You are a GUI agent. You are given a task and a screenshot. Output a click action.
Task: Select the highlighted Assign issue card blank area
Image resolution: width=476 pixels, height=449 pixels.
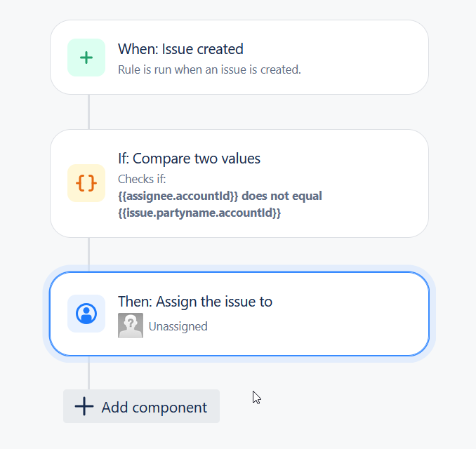click(349, 314)
